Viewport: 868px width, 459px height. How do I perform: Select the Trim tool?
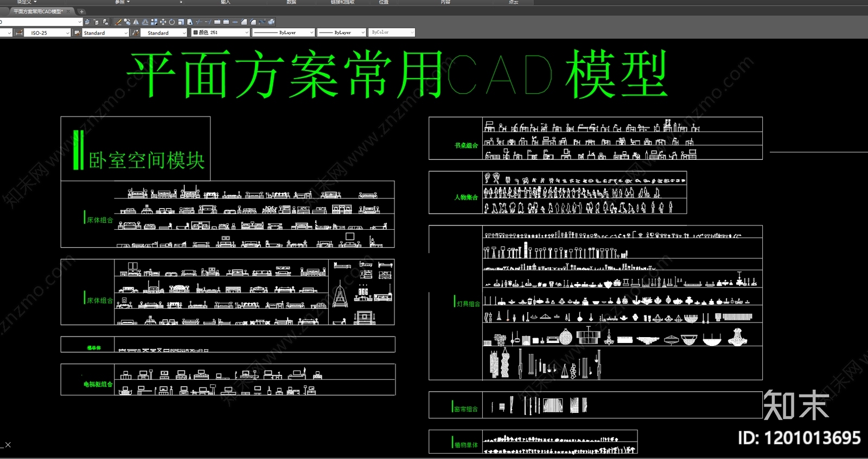[x=199, y=22]
